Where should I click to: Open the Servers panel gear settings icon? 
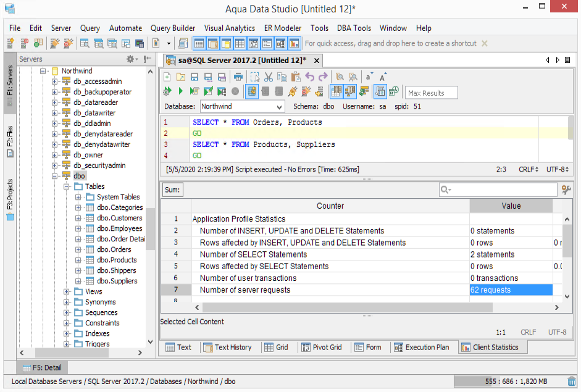132,59
